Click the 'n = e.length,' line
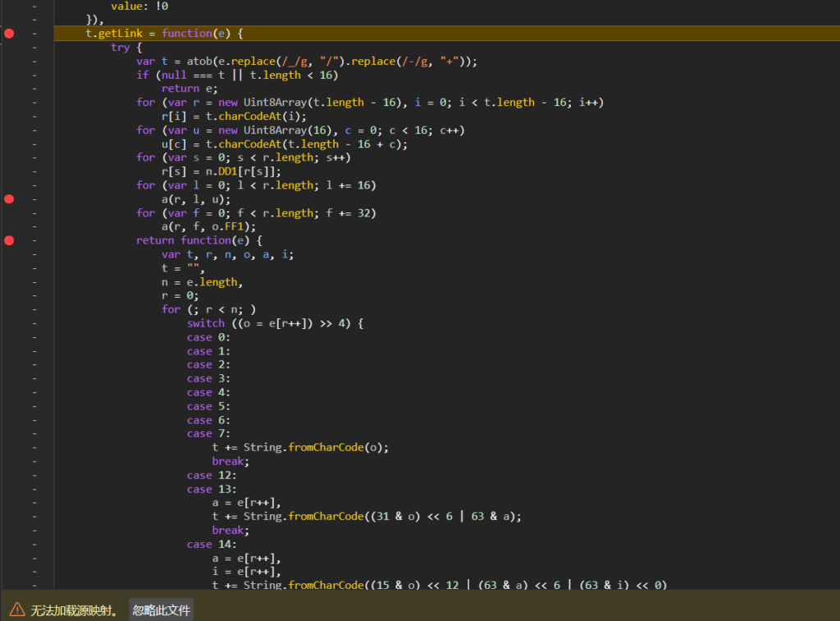The height and width of the screenshot is (621, 840). click(202, 282)
